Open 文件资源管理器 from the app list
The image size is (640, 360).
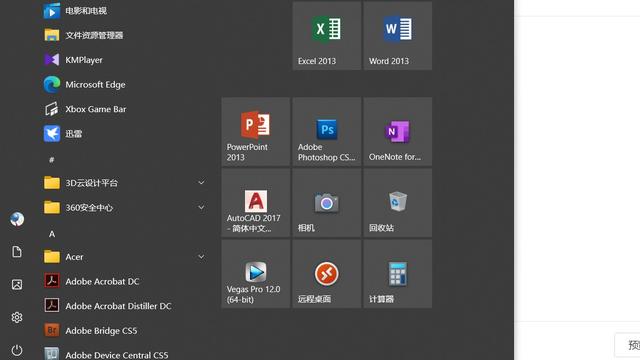click(124, 35)
